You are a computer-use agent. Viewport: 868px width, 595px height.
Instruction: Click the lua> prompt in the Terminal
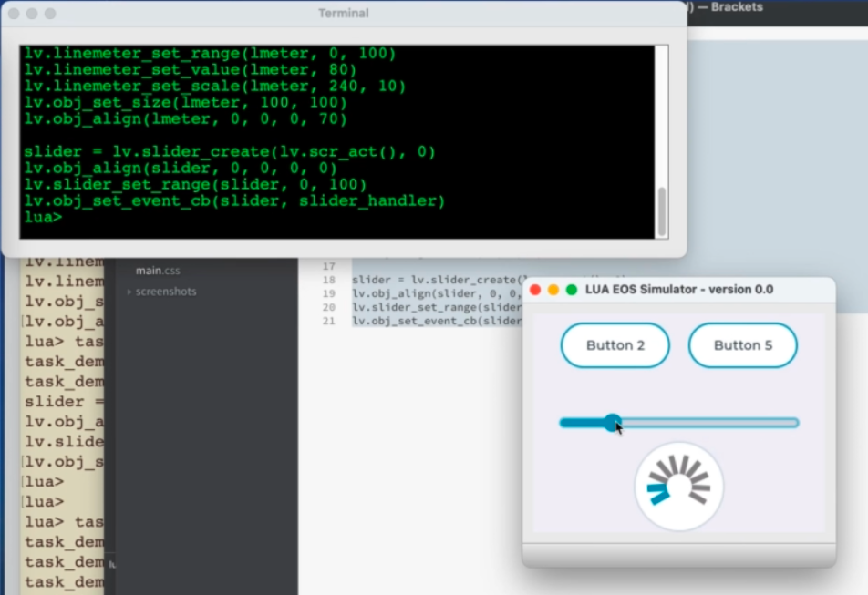(43, 218)
